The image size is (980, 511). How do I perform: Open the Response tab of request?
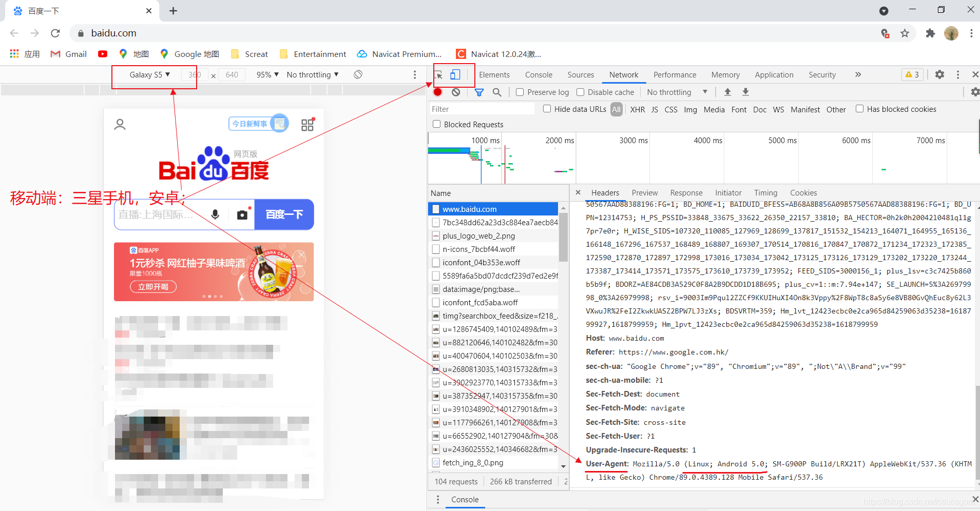686,193
